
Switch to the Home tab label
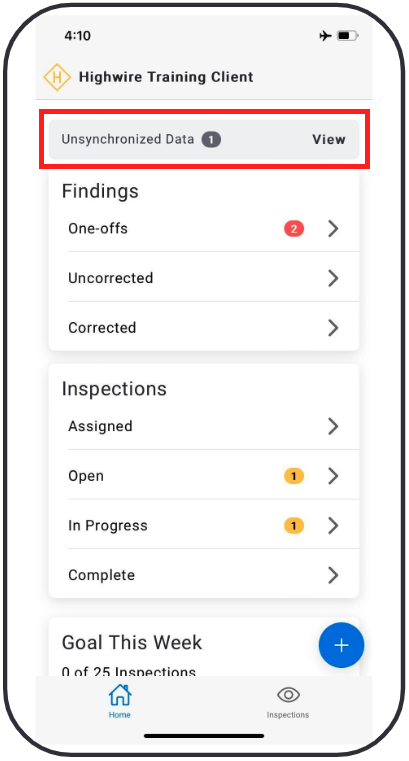click(120, 715)
